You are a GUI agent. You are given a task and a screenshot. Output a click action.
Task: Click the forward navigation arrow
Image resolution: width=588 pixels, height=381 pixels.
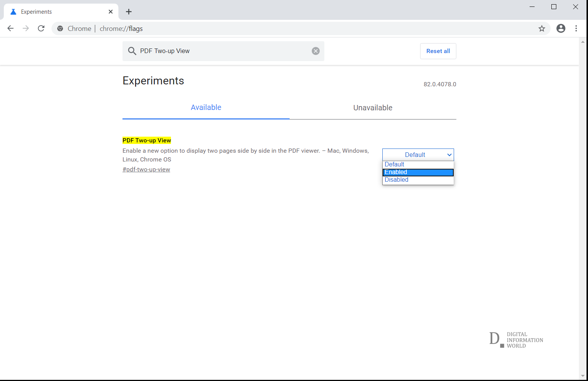(26, 28)
